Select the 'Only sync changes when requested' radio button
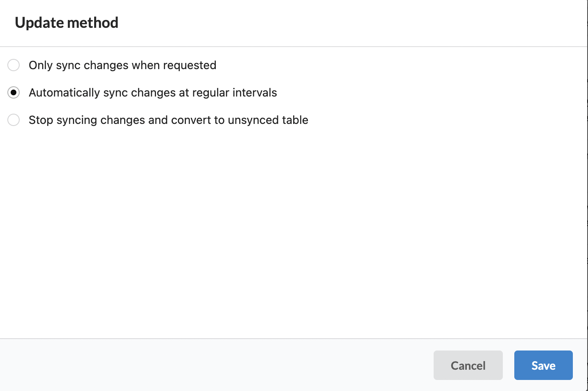Viewport: 588px width, 391px height. point(14,65)
